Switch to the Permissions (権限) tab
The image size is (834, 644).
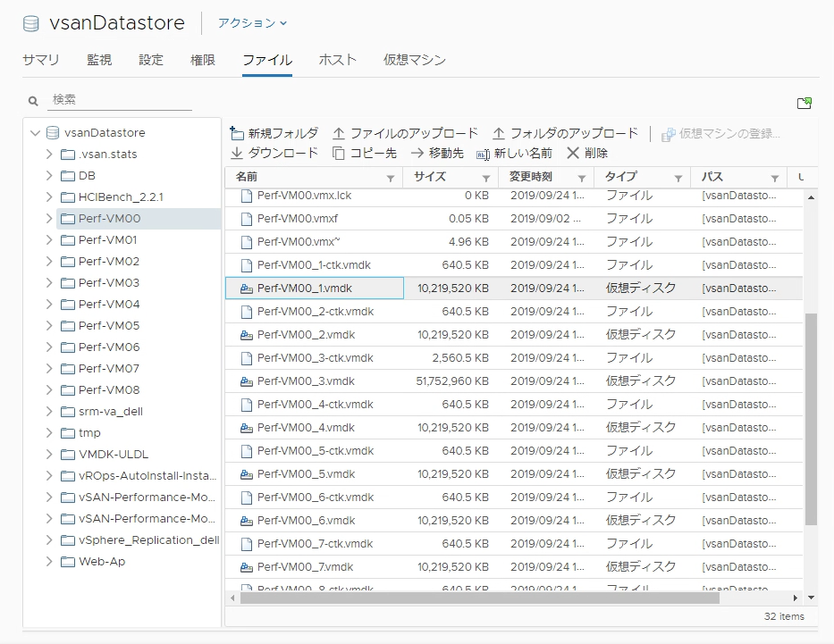(203, 60)
